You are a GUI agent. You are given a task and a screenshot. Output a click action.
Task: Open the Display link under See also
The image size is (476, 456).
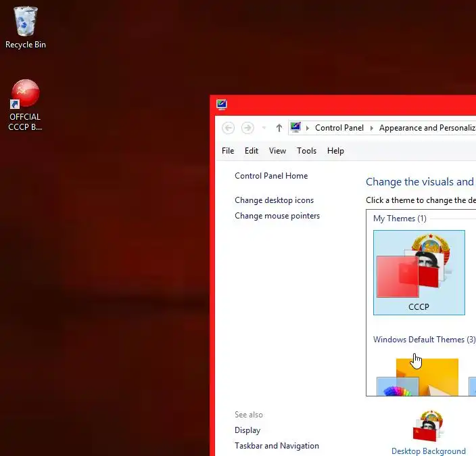[247, 430]
